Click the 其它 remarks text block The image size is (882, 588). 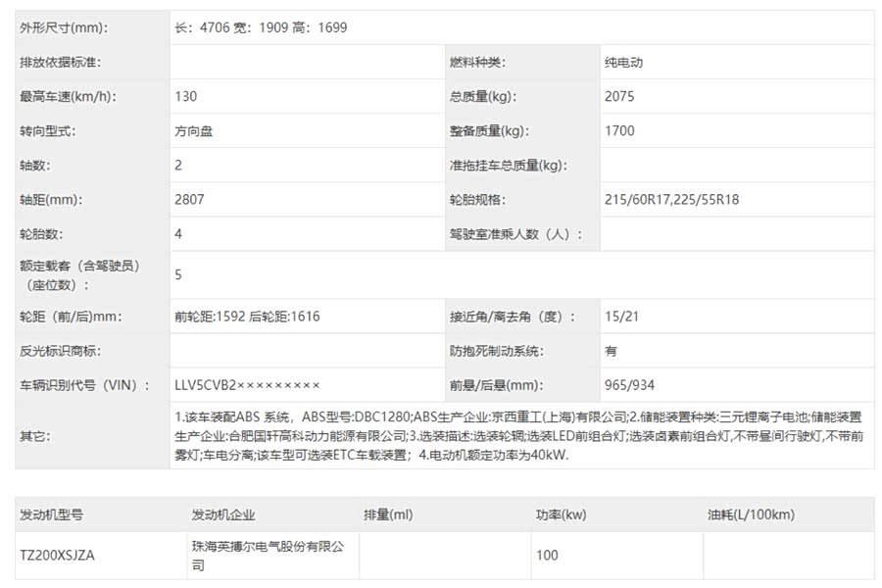pos(519,435)
